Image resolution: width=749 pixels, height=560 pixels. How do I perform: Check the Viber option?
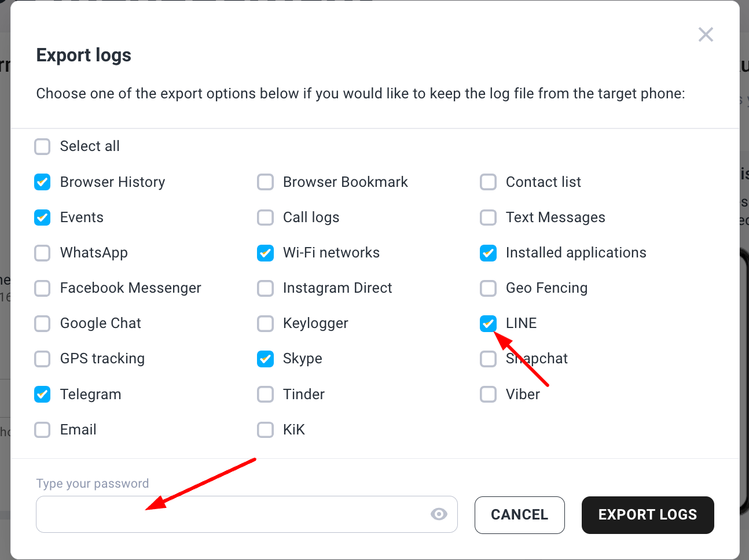[x=488, y=395]
